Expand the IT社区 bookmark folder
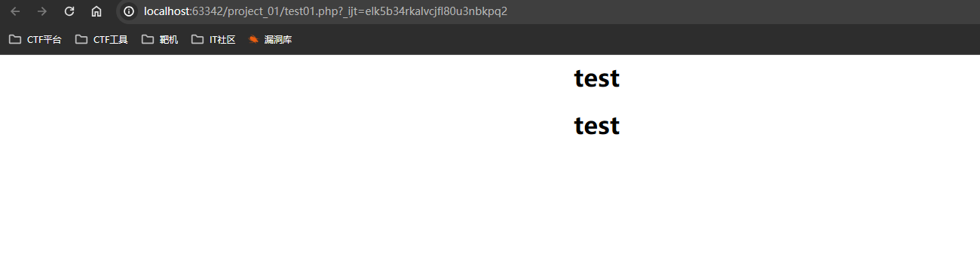Viewport: 980px width, 275px height. click(213, 39)
